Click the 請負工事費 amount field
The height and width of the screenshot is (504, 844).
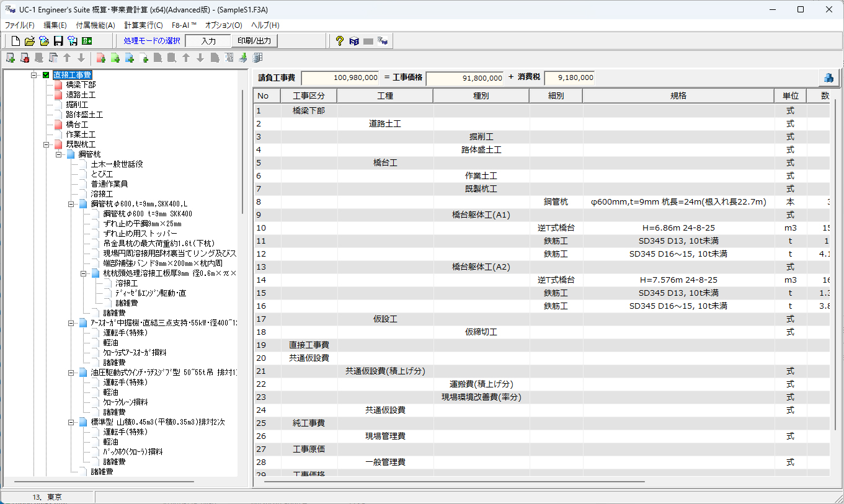(340, 78)
